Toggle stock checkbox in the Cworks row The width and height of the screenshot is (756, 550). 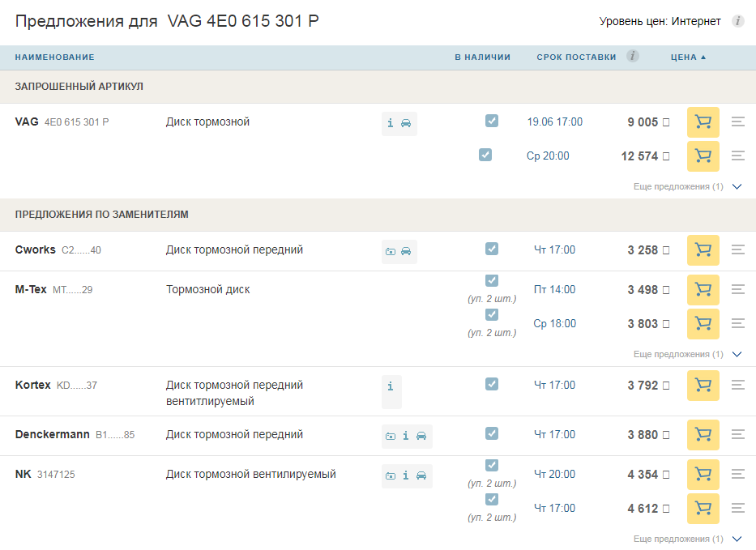[x=492, y=249]
